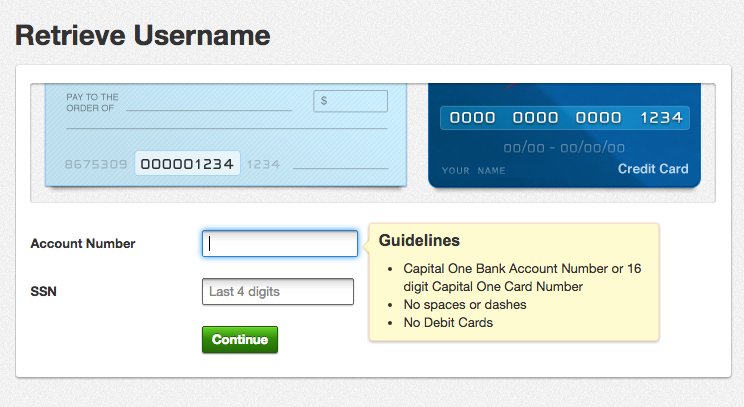Click the 1234 check number after account
The height and width of the screenshot is (407, 744).
click(263, 164)
